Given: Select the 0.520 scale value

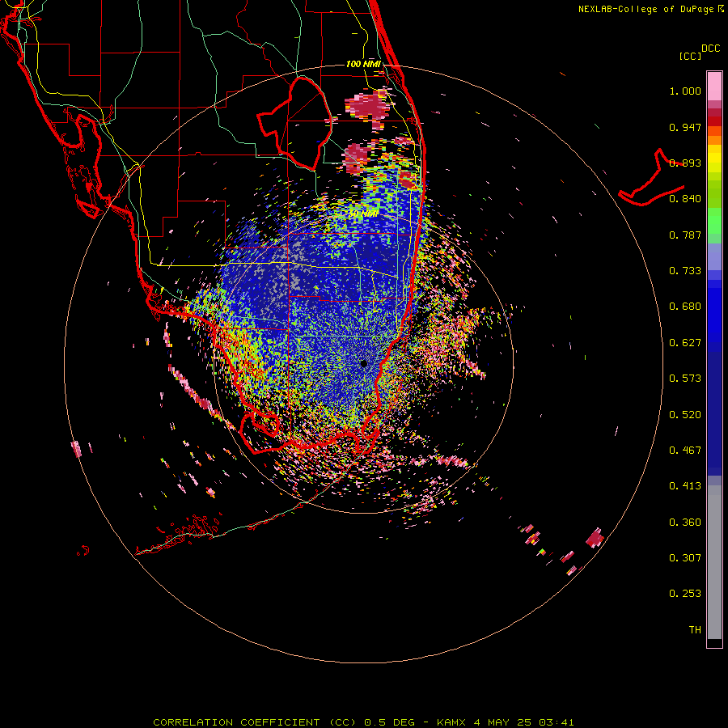Looking at the screenshot, I should click(685, 414).
